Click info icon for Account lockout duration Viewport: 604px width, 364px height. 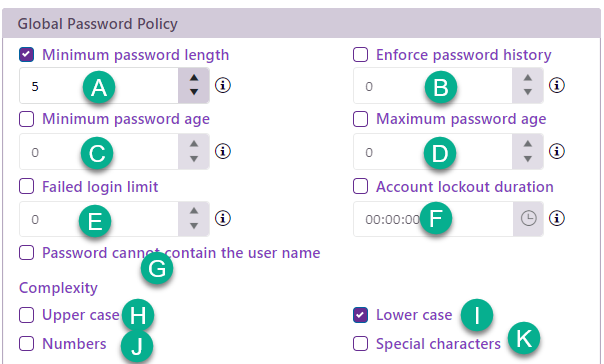(557, 218)
